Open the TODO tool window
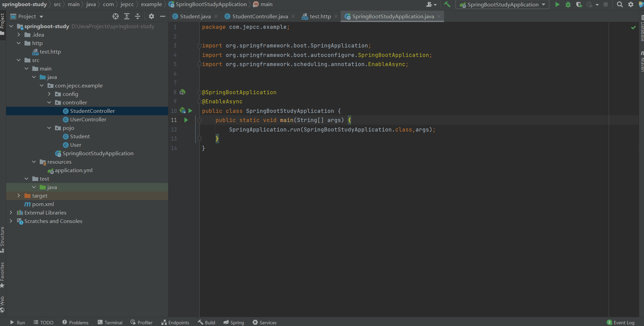 coord(43,323)
